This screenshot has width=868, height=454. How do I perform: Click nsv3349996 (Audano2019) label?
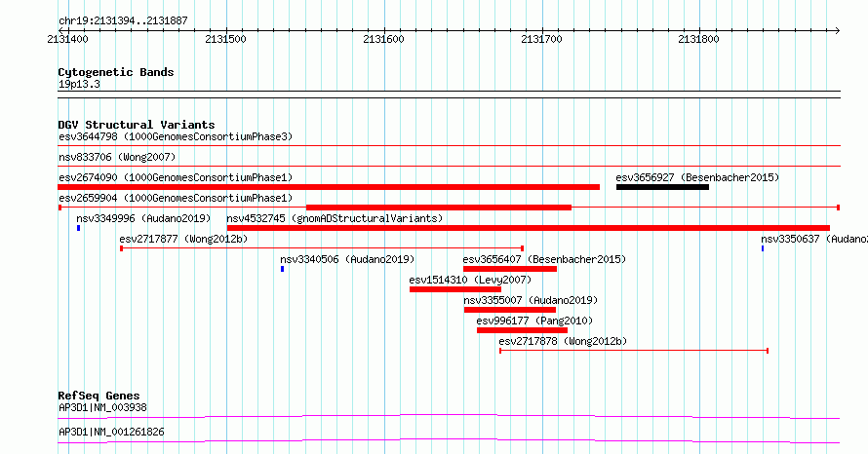[144, 218]
